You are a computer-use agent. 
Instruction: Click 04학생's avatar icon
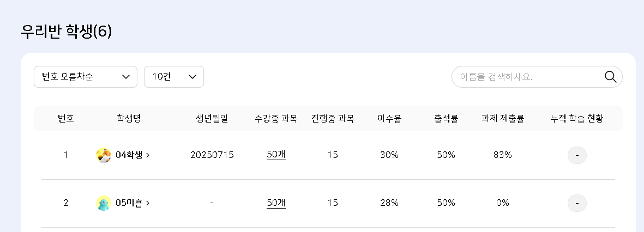coord(103,155)
